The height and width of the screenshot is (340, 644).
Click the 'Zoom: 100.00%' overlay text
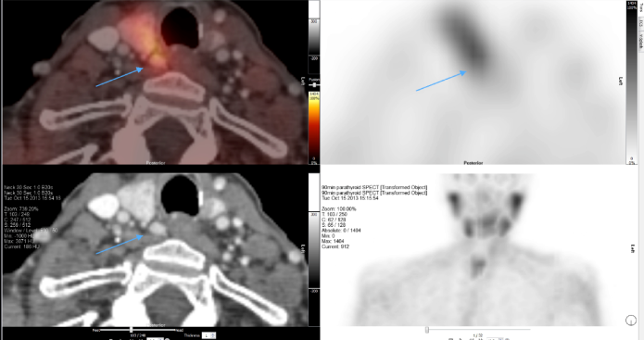pos(339,209)
